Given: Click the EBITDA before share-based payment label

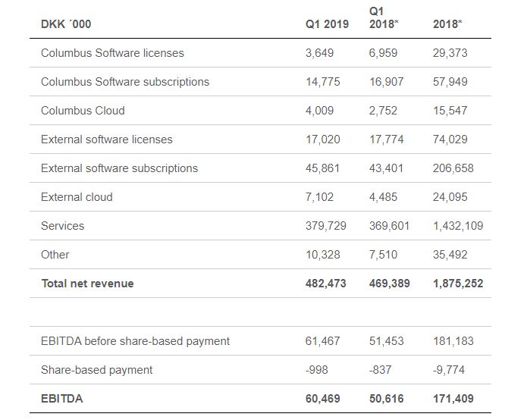Looking at the screenshot, I should tap(135, 341).
